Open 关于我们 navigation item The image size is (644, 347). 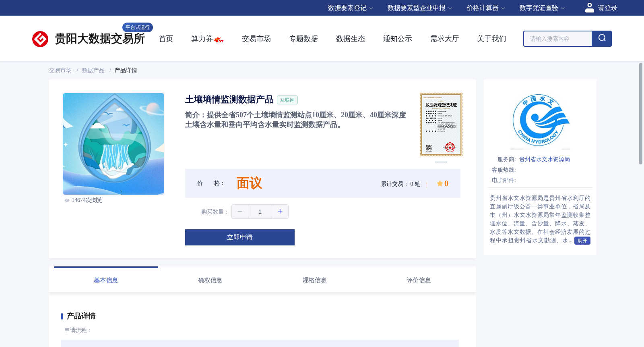(x=492, y=39)
